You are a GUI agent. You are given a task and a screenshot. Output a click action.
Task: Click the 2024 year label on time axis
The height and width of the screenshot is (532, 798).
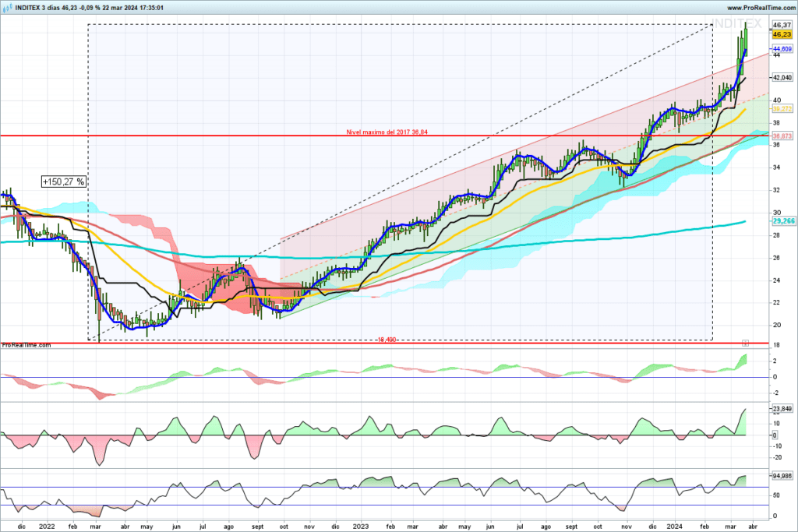click(x=675, y=527)
